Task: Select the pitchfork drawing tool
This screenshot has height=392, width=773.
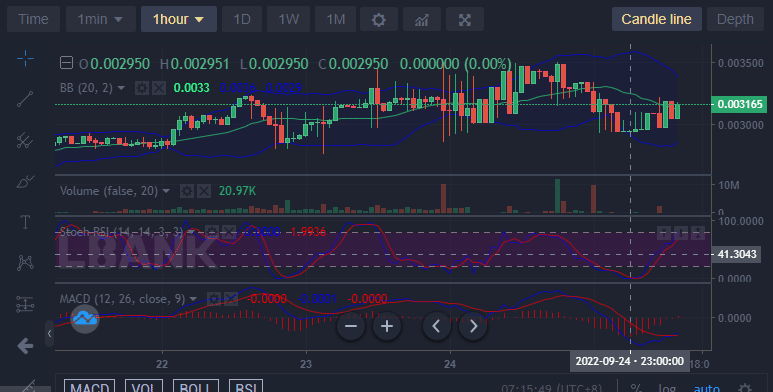Action: [x=25, y=140]
